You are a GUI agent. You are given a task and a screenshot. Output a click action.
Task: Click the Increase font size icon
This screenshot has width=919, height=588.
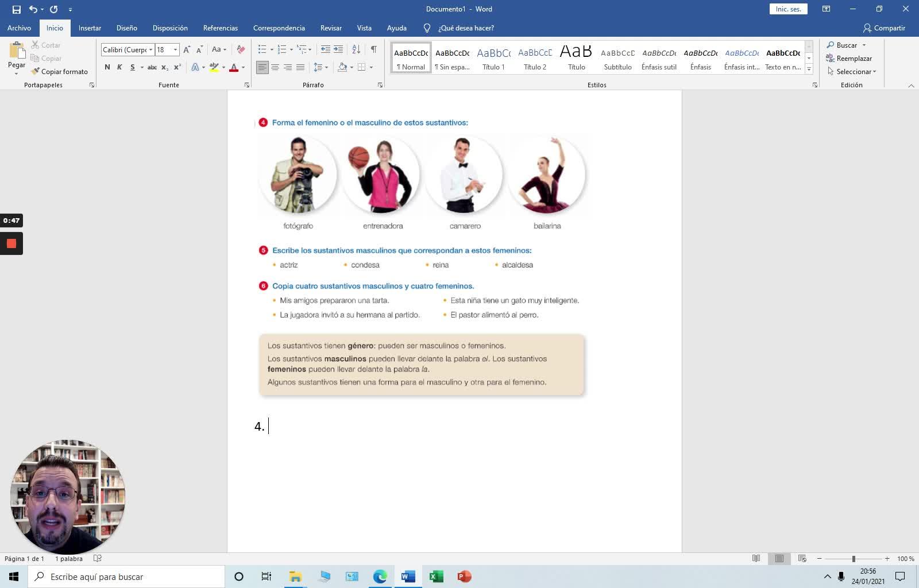(x=187, y=49)
